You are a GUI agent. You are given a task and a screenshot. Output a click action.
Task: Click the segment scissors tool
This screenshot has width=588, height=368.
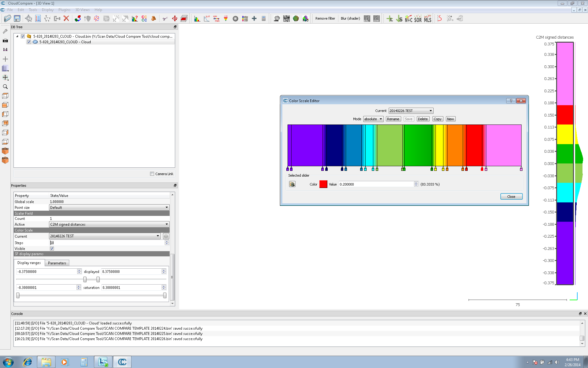click(165, 19)
